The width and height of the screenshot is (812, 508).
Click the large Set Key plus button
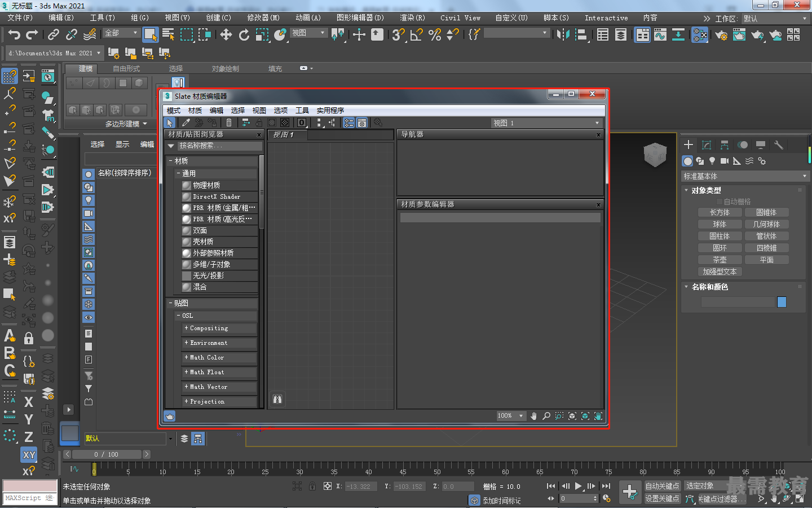click(630, 492)
